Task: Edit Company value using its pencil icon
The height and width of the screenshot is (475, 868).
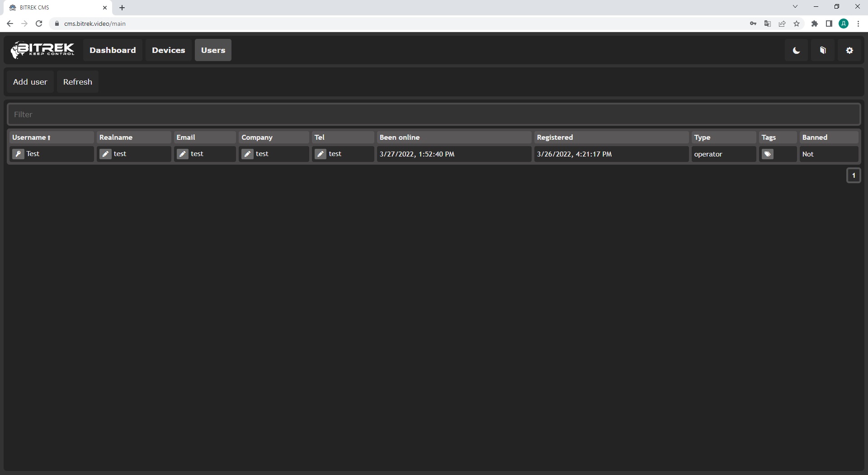Action: tap(247, 154)
